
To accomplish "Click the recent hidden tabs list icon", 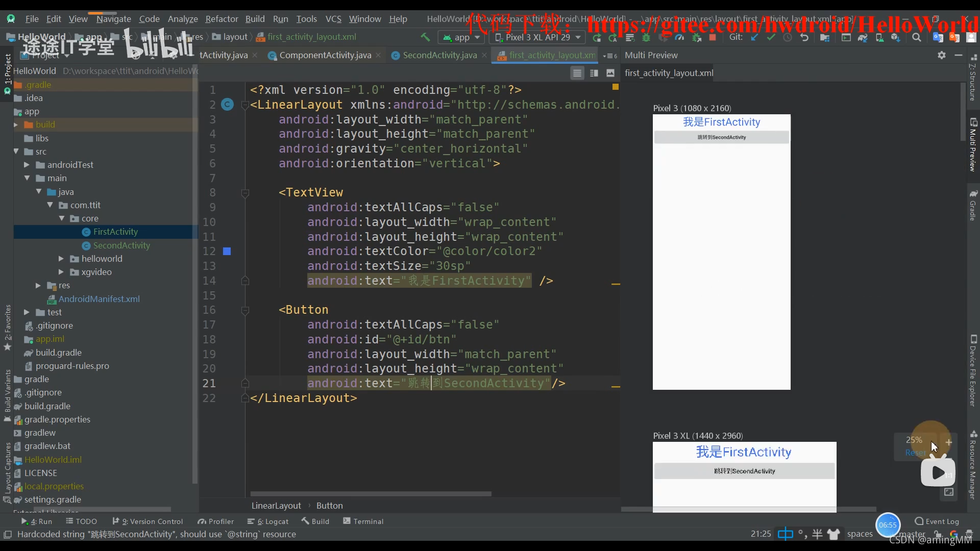I will click(609, 56).
